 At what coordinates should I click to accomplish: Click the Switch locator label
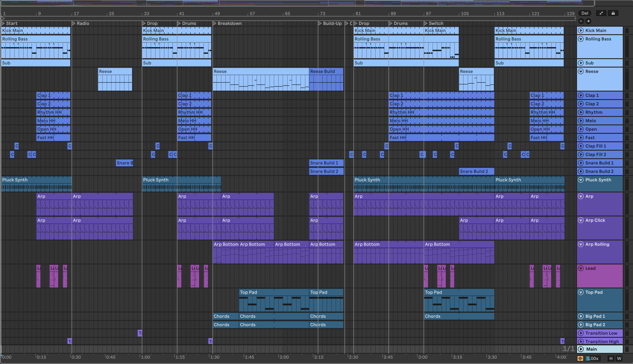click(x=436, y=23)
